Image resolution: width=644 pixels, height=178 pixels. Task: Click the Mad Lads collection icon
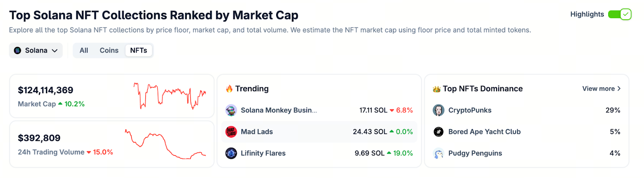[231, 132]
